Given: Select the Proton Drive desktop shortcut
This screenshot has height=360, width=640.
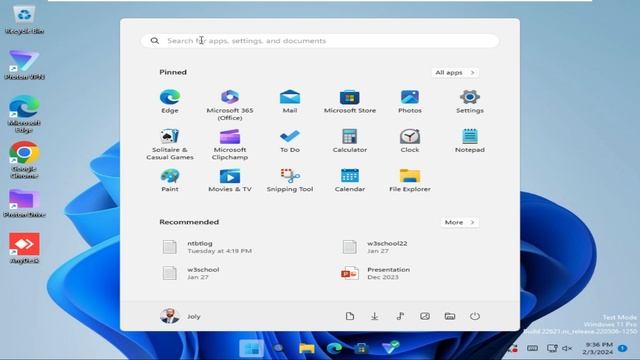Looking at the screenshot, I should 24,203.
